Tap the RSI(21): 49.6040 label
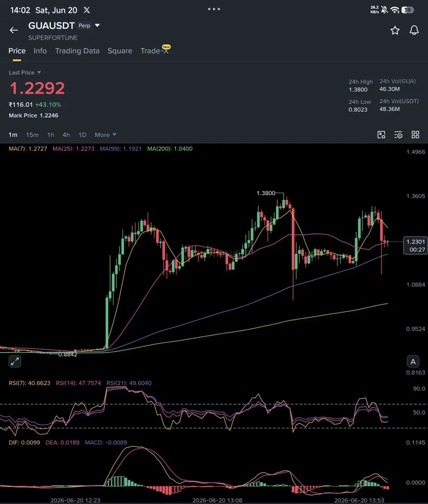The height and width of the screenshot is (504, 428). point(129,383)
